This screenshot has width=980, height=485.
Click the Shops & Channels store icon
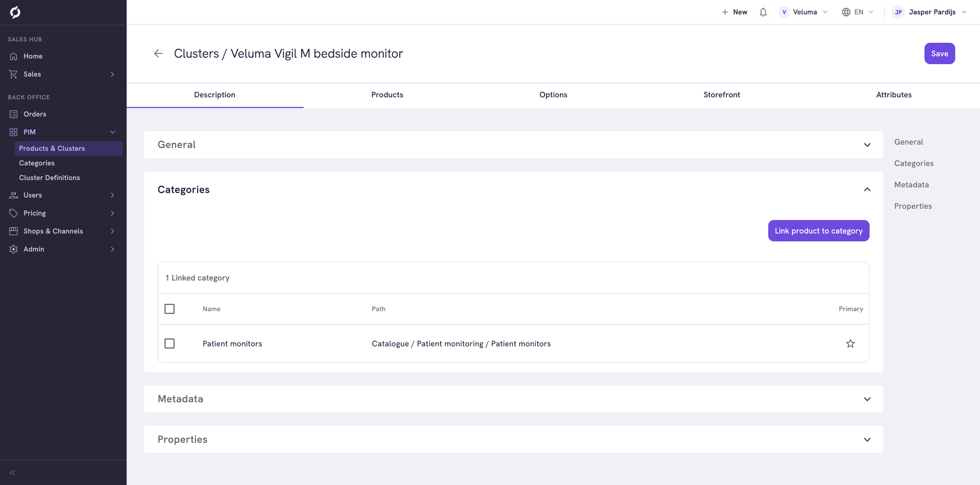[x=14, y=231]
